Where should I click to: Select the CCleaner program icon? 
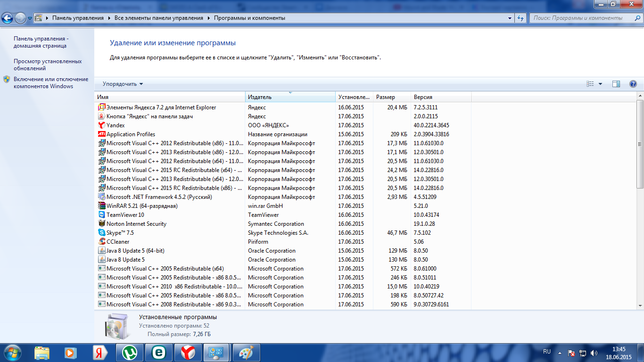click(x=101, y=242)
